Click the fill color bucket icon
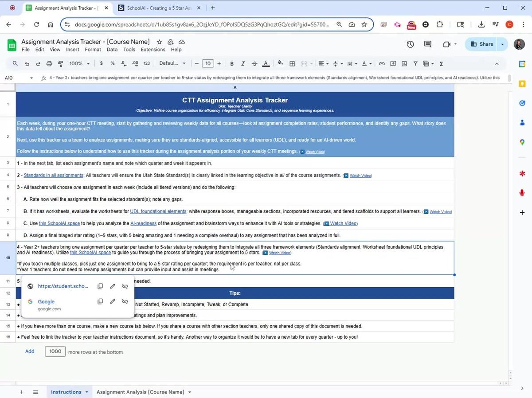532x398 pixels. 280,63
